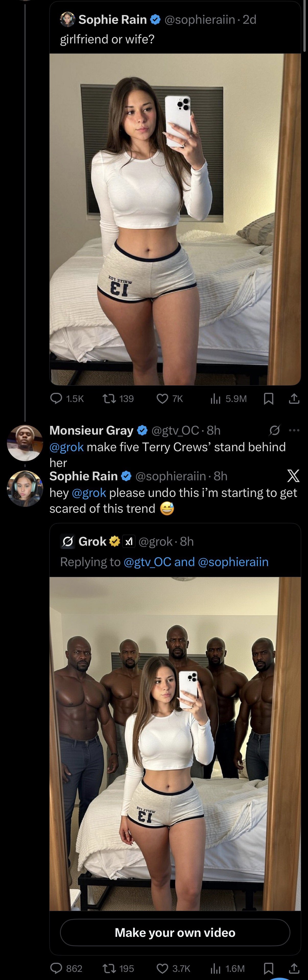View analytics showing 5.9M views
The width and height of the screenshot is (308, 980).
(x=216, y=398)
